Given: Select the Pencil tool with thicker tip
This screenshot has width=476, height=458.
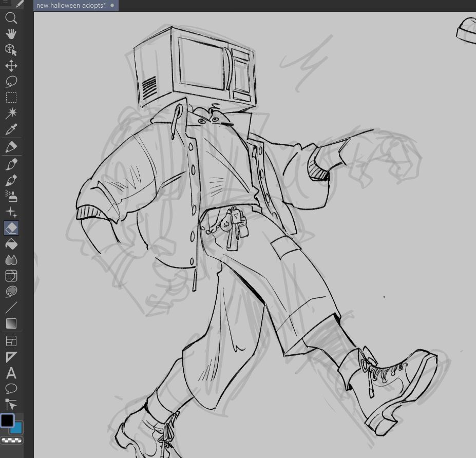Looking at the screenshot, I should [11, 164].
